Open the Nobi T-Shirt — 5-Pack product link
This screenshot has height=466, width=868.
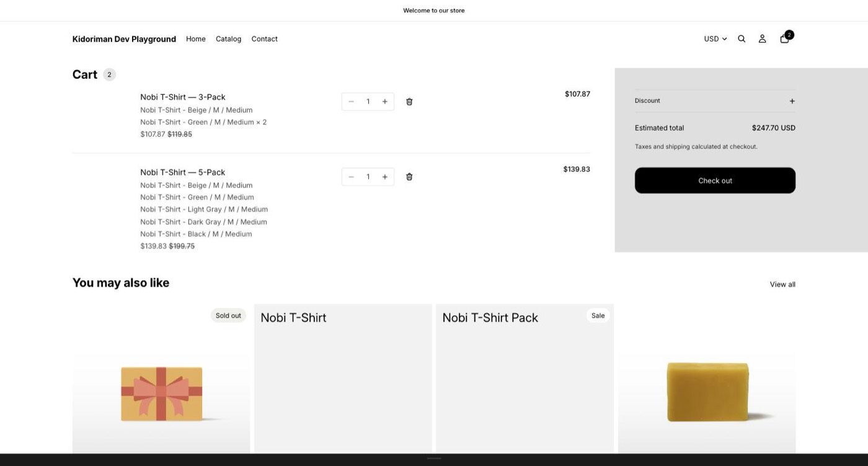click(x=183, y=172)
